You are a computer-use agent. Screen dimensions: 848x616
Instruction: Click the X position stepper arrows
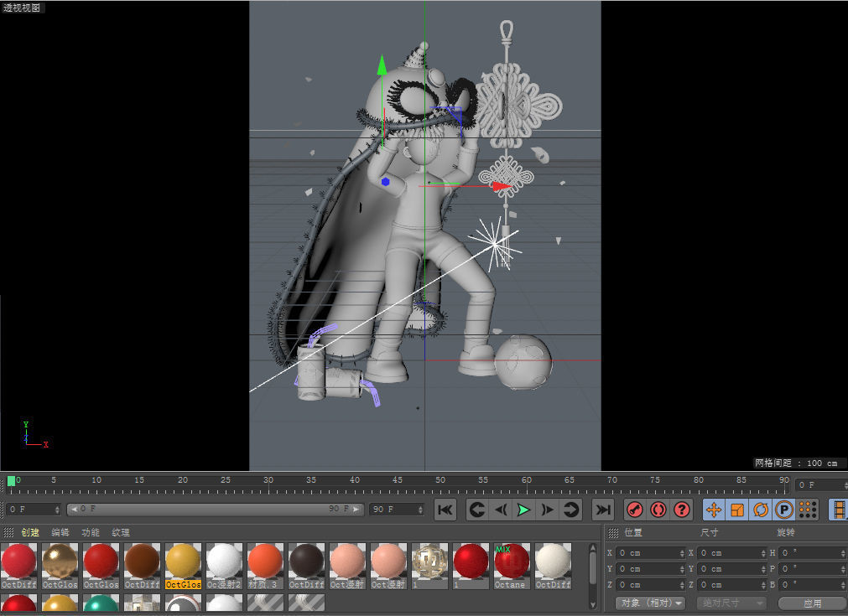682,553
